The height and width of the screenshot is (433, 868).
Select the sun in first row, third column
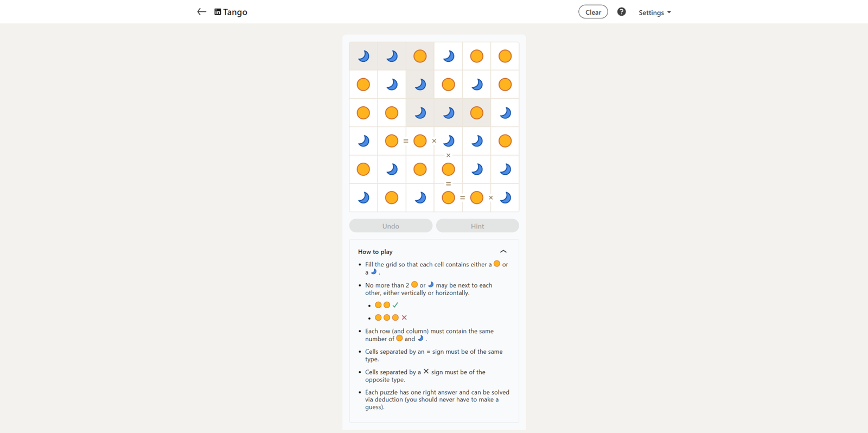click(420, 56)
